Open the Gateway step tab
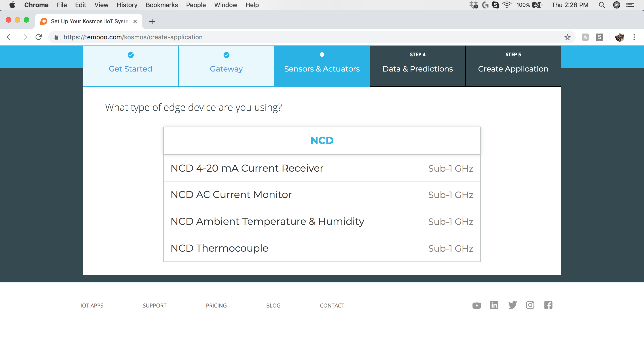The image size is (644, 354). (x=226, y=66)
